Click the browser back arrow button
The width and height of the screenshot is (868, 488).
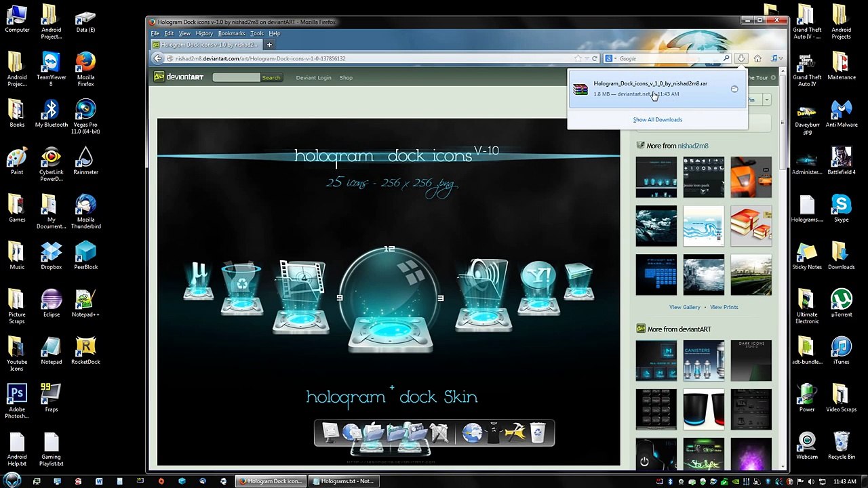(x=158, y=58)
